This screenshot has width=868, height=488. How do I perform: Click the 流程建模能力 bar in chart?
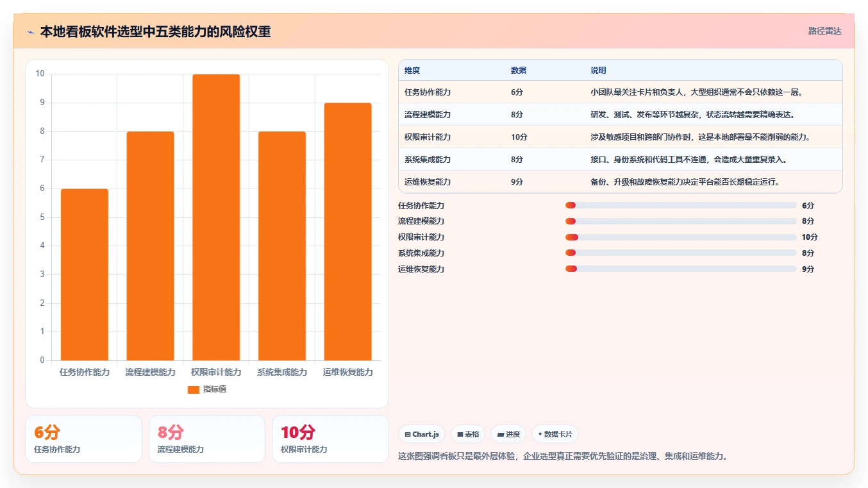pos(150,246)
